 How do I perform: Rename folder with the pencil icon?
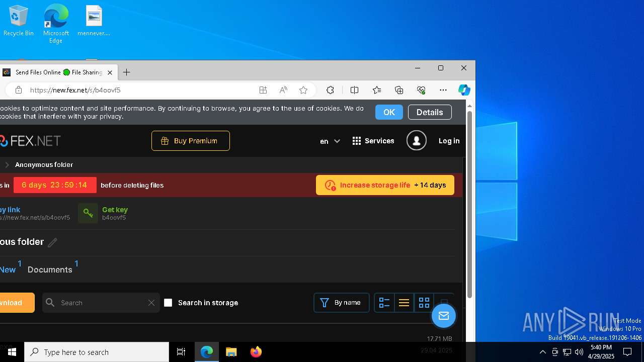[52, 242]
